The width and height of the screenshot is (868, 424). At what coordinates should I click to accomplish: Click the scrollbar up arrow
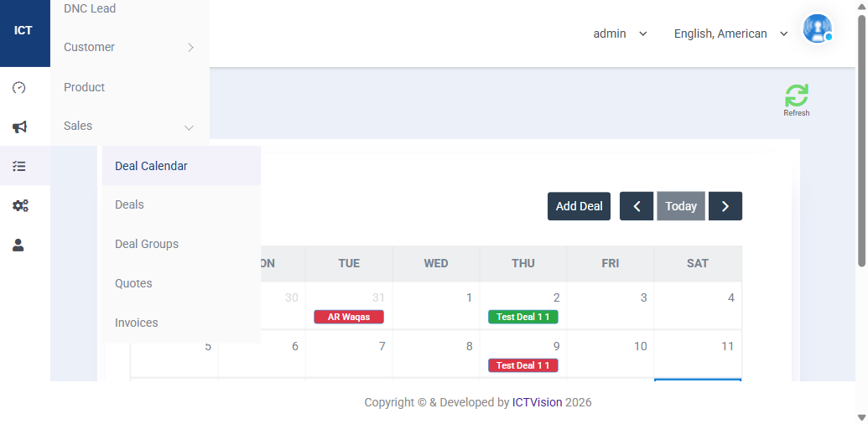[861, 6]
